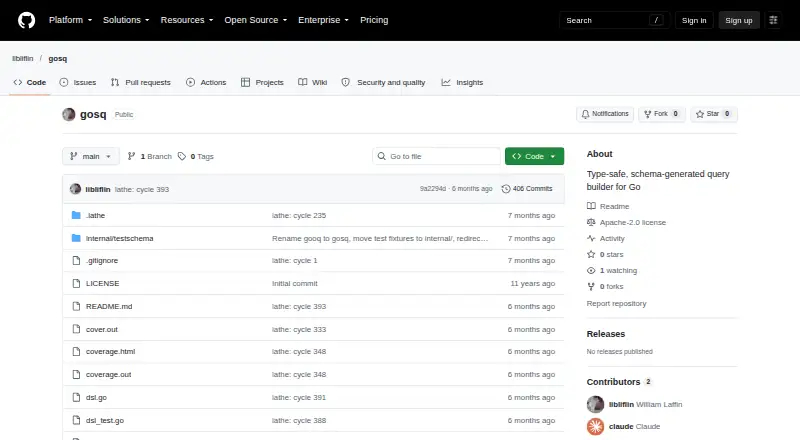Open the appearance settings icon at top right
The height and width of the screenshot is (440, 800).
[773, 20]
